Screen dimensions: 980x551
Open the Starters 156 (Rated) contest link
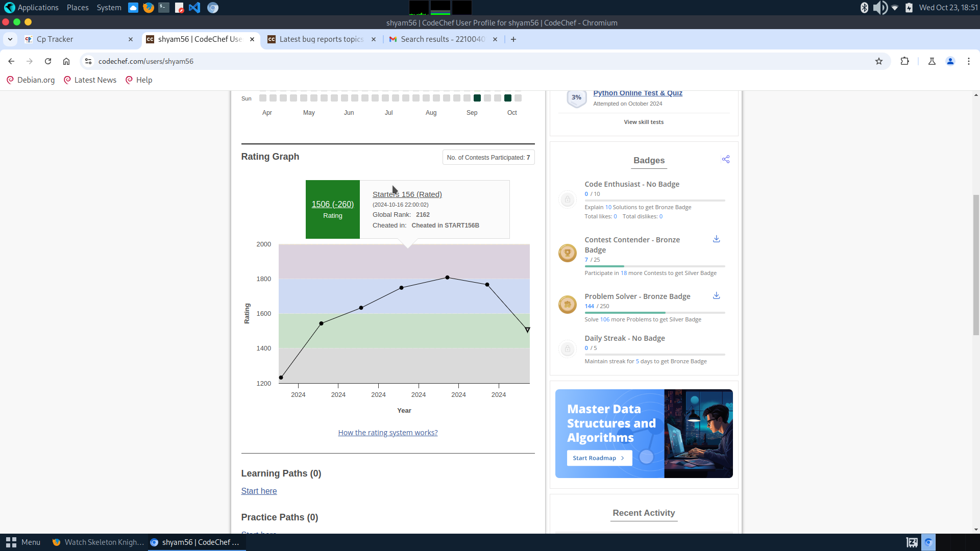click(x=407, y=194)
